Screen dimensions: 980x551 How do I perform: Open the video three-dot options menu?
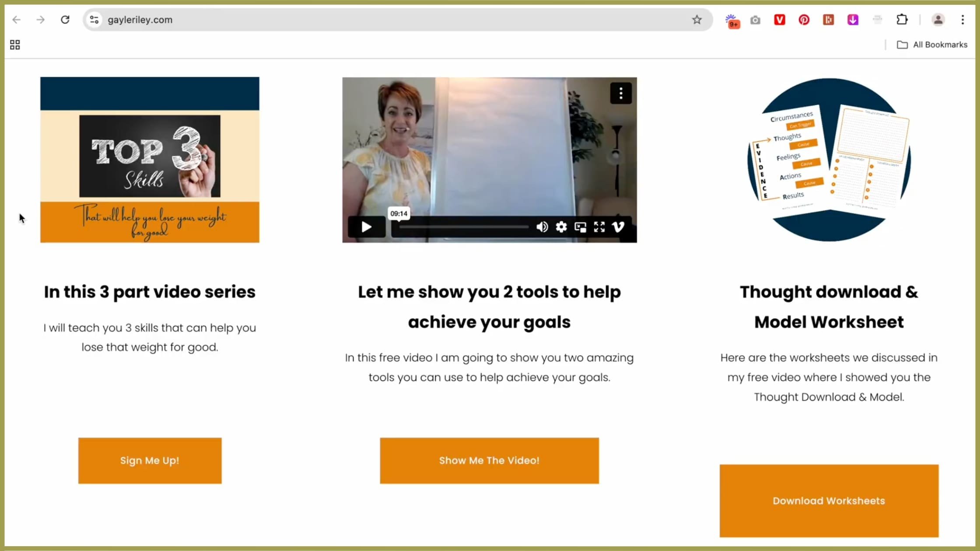(620, 93)
